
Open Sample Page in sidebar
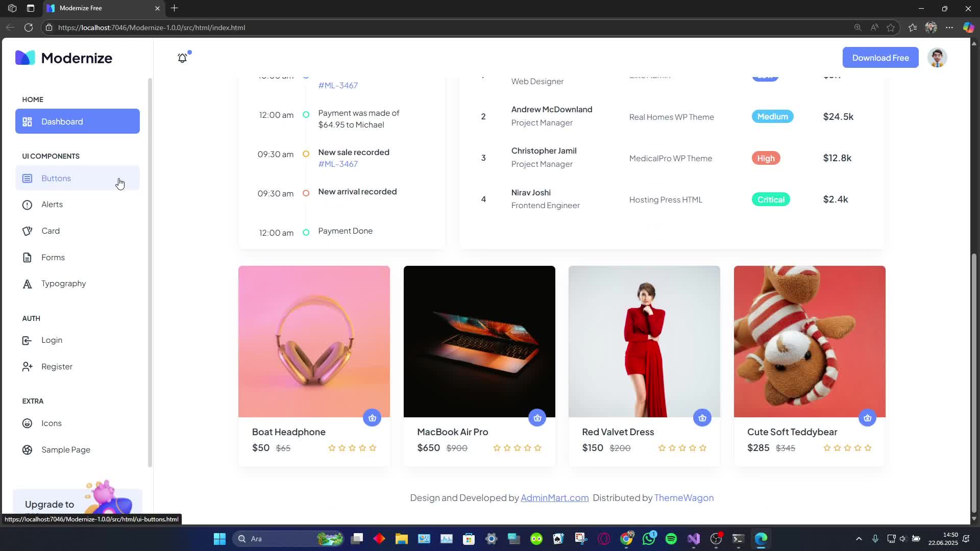click(78, 450)
